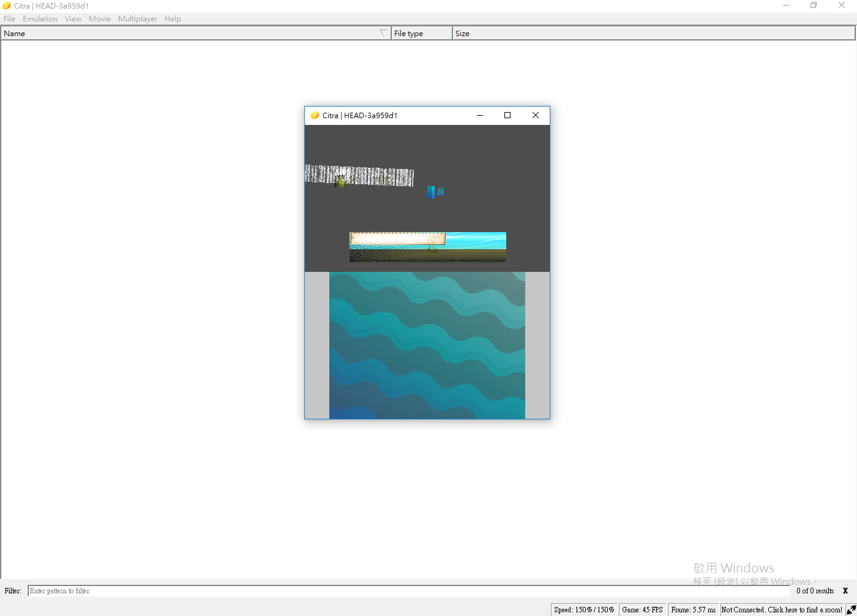Open the Multiplayer menu

click(138, 19)
